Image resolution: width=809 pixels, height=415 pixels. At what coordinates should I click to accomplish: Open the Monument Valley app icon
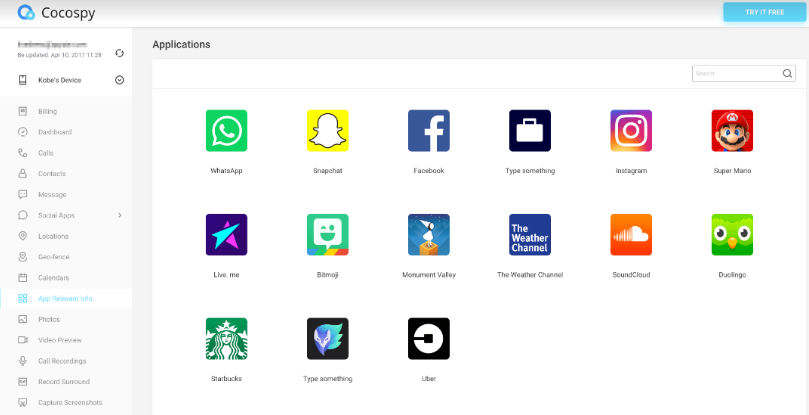click(x=429, y=235)
